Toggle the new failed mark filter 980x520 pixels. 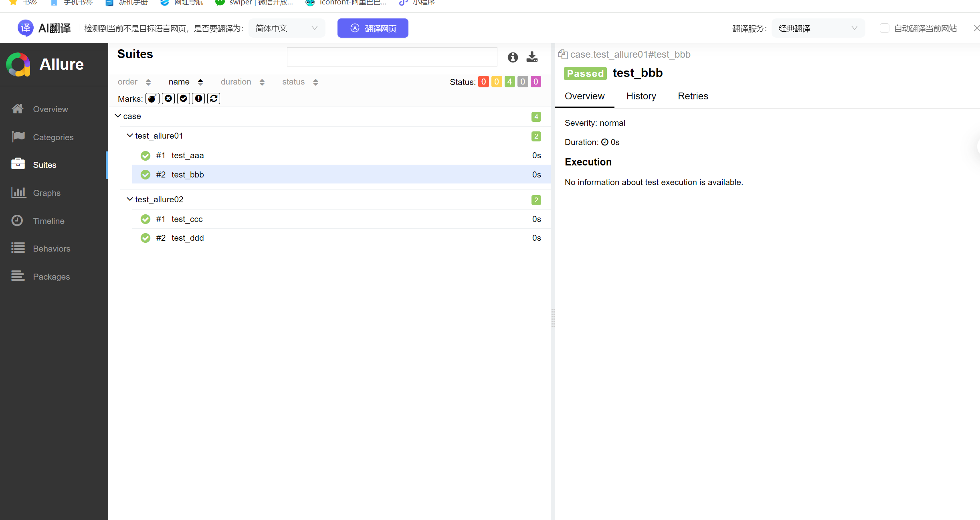tap(168, 99)
